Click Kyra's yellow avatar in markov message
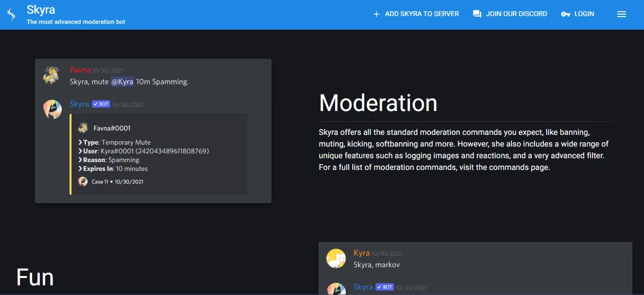The width and height of the screenshot is (644, 295). (336, 258)
